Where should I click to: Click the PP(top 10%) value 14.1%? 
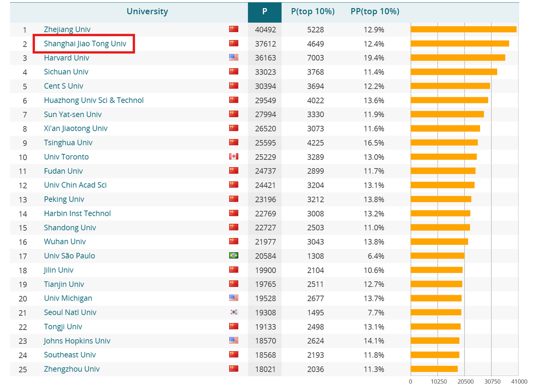pos(374,341)
